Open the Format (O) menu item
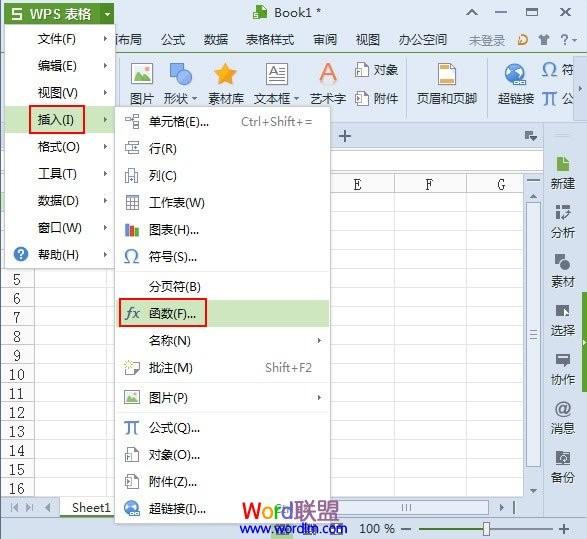 59,147
